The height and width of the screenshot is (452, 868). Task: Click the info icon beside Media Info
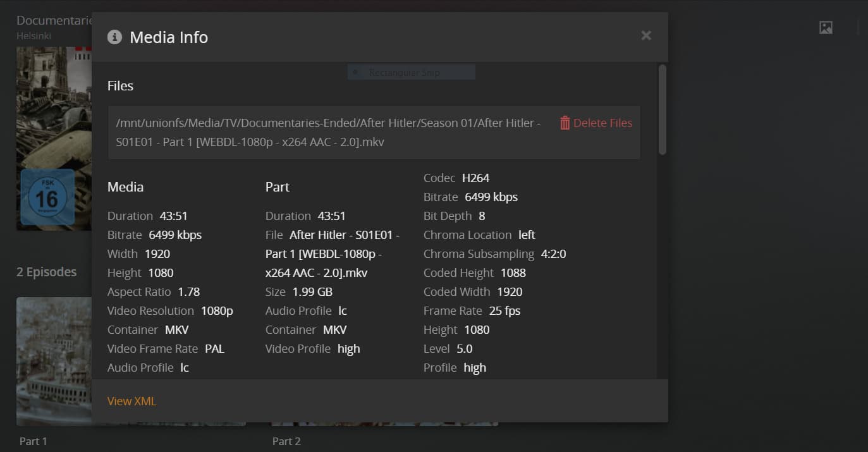pyautogui.click(x=114, y=37)
